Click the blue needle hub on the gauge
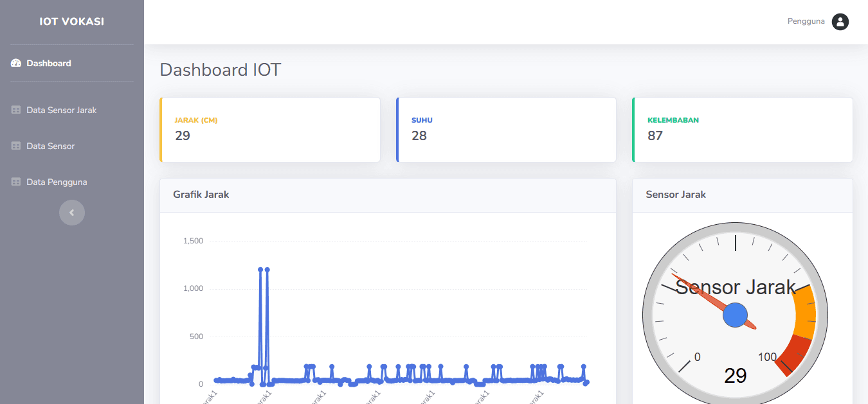The image size is (868, 404). pos(735,315)
